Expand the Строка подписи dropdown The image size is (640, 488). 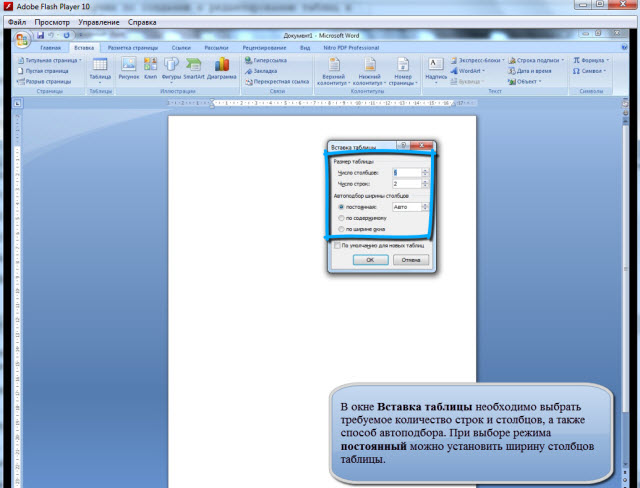pos(562,60)
